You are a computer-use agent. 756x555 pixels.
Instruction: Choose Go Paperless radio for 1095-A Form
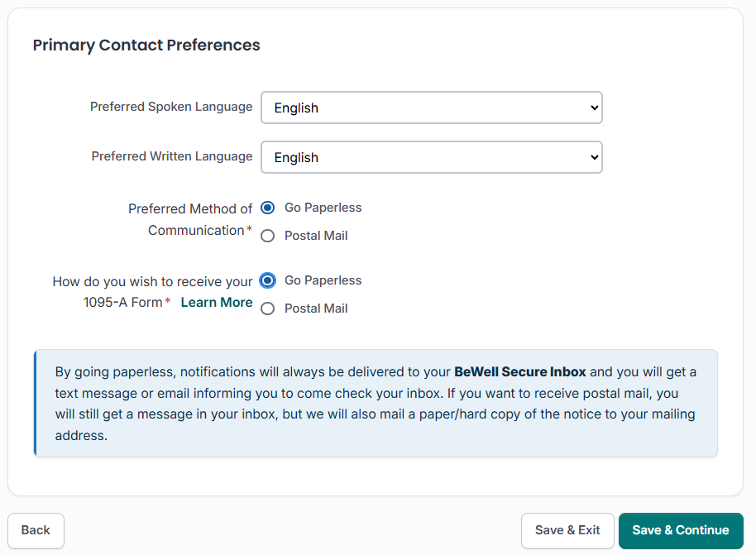[x=267, y=280]
